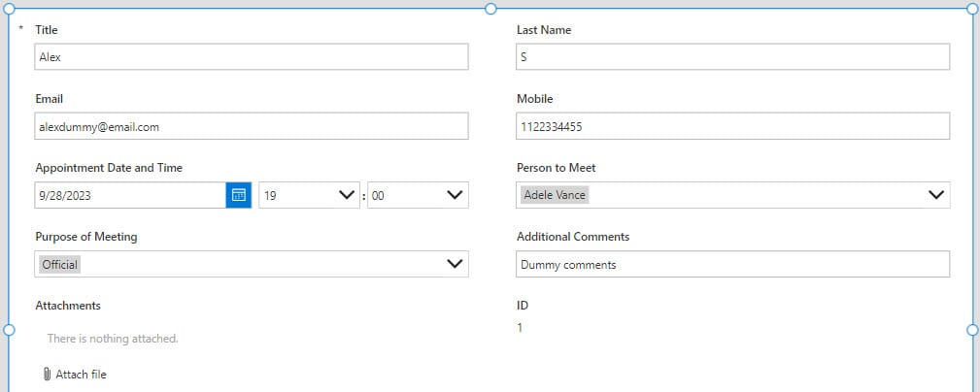Click the right-middle form selection handle
This screenshot has height=392, width=980.
click(x=972, y=330)
